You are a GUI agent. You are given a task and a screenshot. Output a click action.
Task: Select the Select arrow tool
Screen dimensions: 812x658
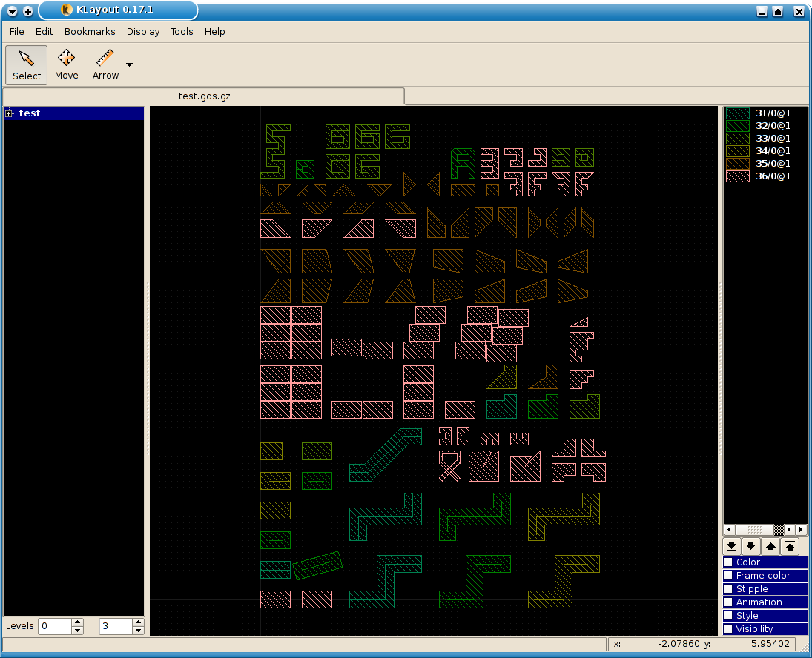[27, 64]
